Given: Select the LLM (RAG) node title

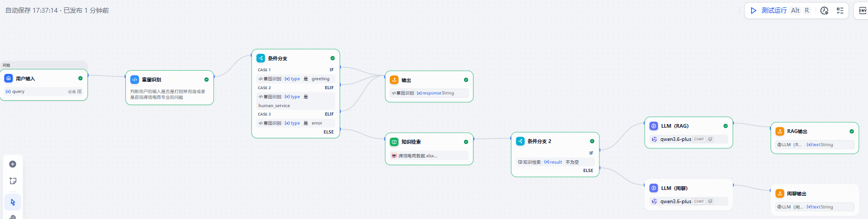Looking at the screenshot, I should click(x=675, y=126).
